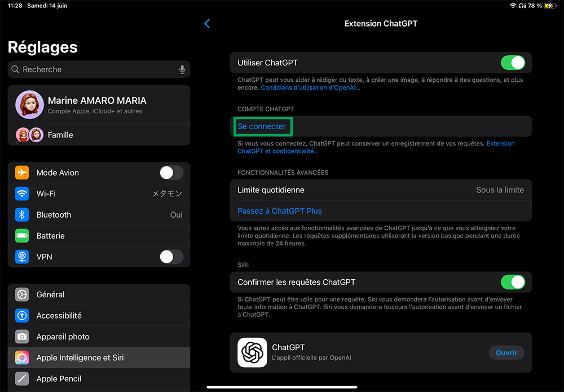Tap the Bluetooth icon in sidebar
The height and width of the screenshot is (392, 564).
(x=22, y=215)
